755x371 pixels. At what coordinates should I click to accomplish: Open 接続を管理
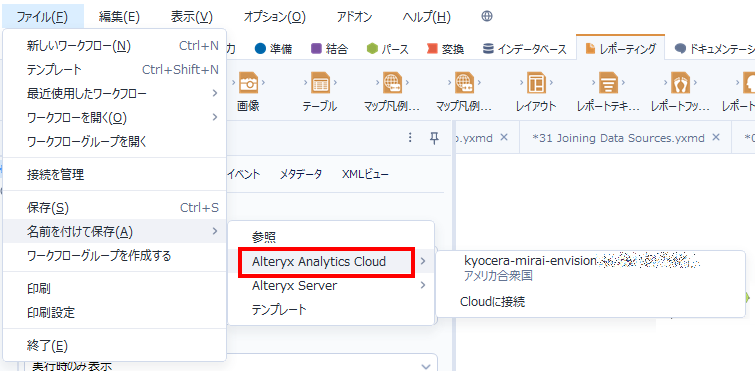[115, 175]
